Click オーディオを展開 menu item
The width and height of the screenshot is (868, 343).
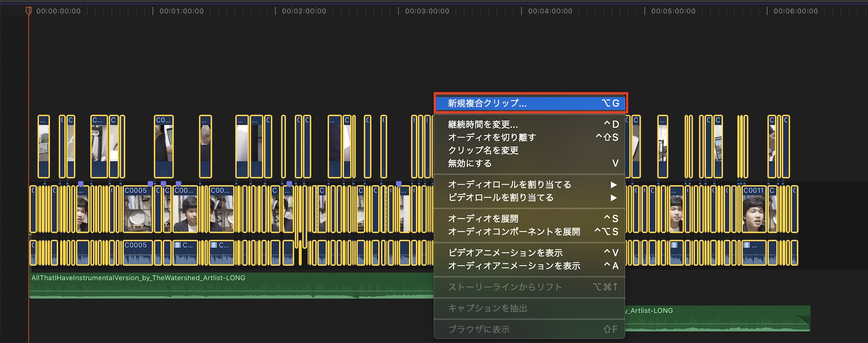[x=530, y=219]
